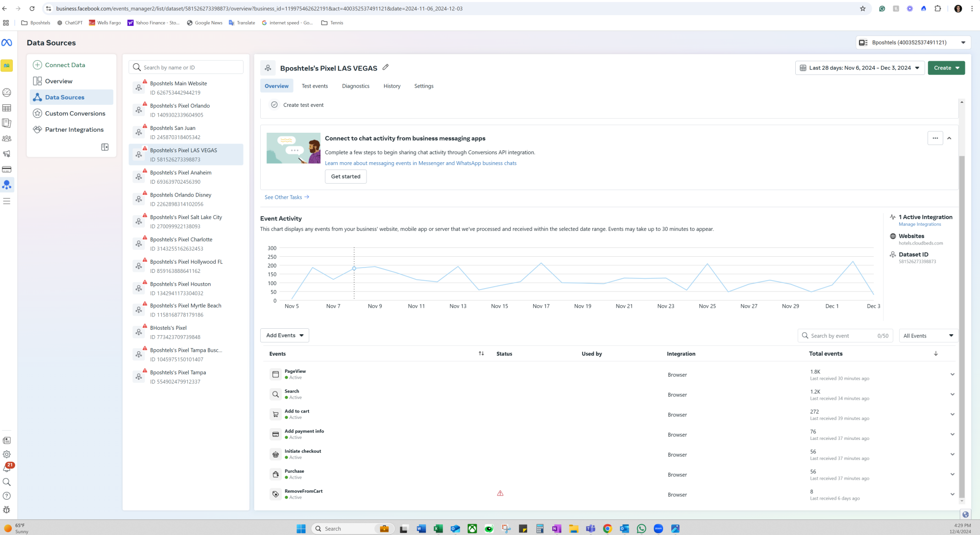Viewport: 980px width, 535px height.
Task: Click the Meta logo icon
Action: click(7, 43)
